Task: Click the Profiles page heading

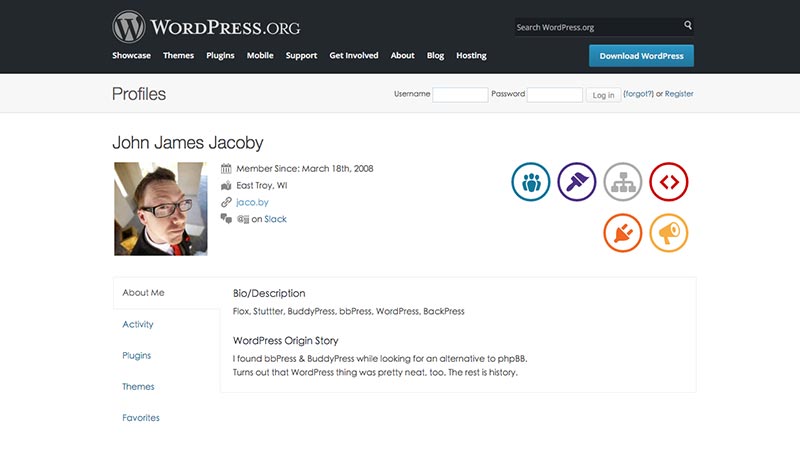Action: point(139,94)
